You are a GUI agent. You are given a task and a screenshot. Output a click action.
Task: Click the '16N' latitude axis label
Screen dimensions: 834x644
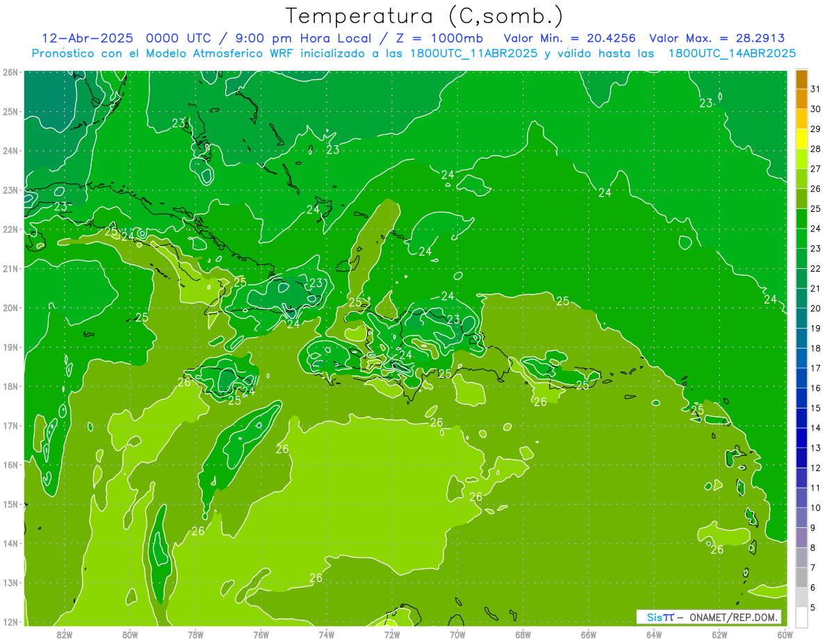point(10,465)
